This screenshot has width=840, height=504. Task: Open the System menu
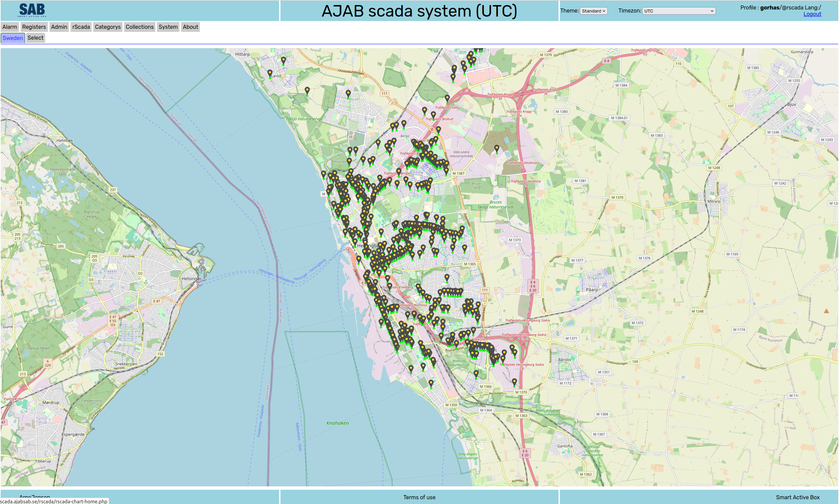coord(168,27)
